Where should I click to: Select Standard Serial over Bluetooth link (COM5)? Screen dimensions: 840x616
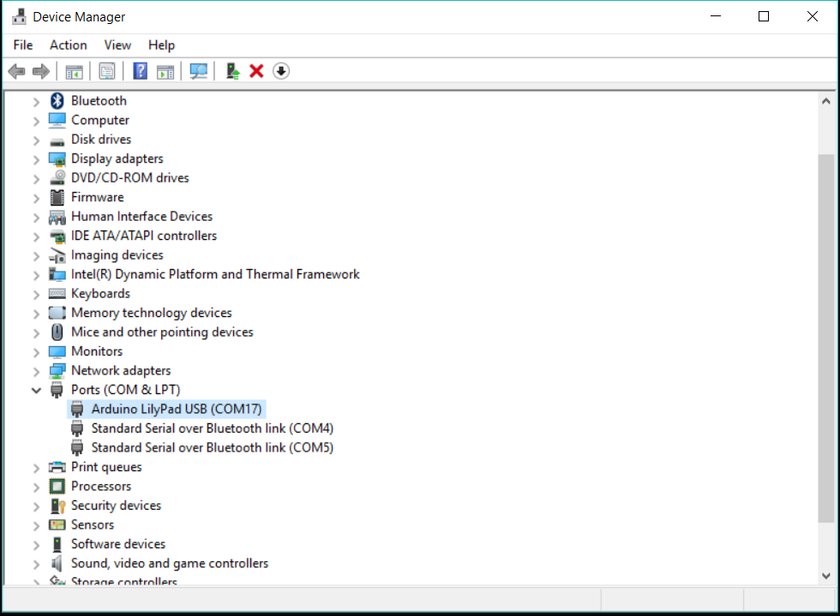click(x=213, y=448)
